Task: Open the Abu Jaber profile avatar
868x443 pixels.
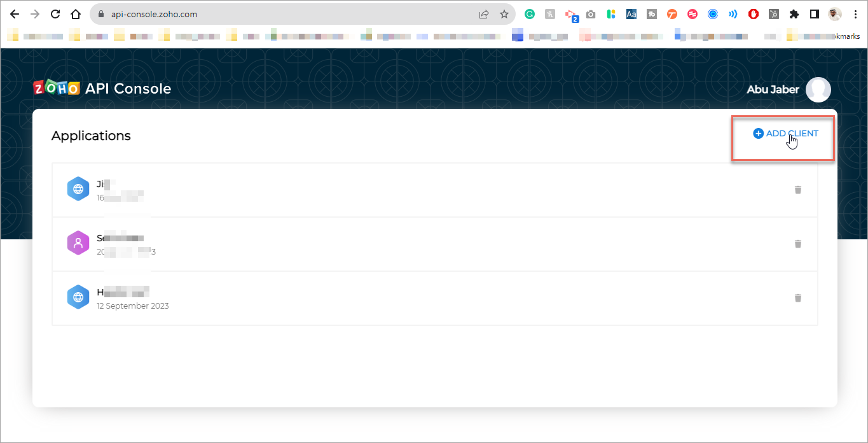Action: 818,90
